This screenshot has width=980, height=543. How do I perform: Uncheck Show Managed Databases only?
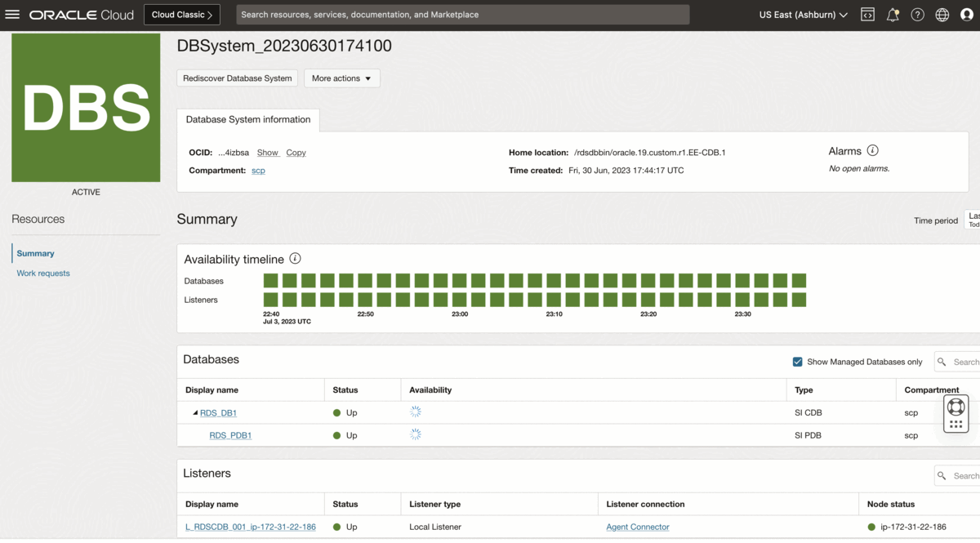click(x=797, y=362)
